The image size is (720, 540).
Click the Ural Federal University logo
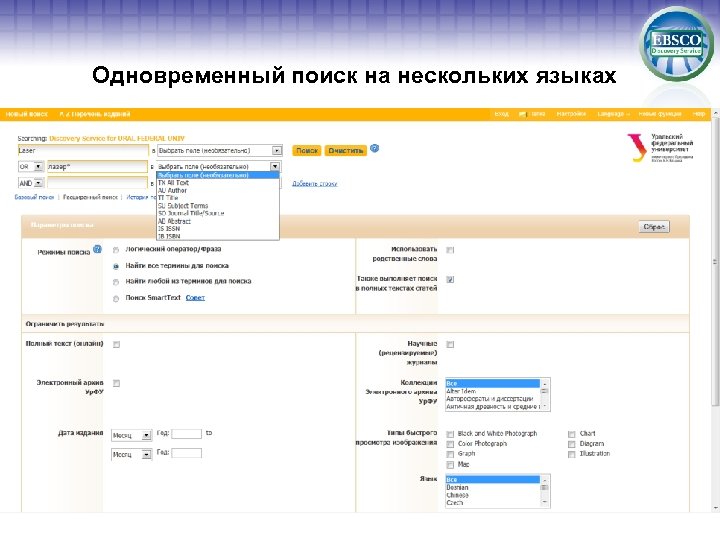pyautogui.click(x=660, y=147)
